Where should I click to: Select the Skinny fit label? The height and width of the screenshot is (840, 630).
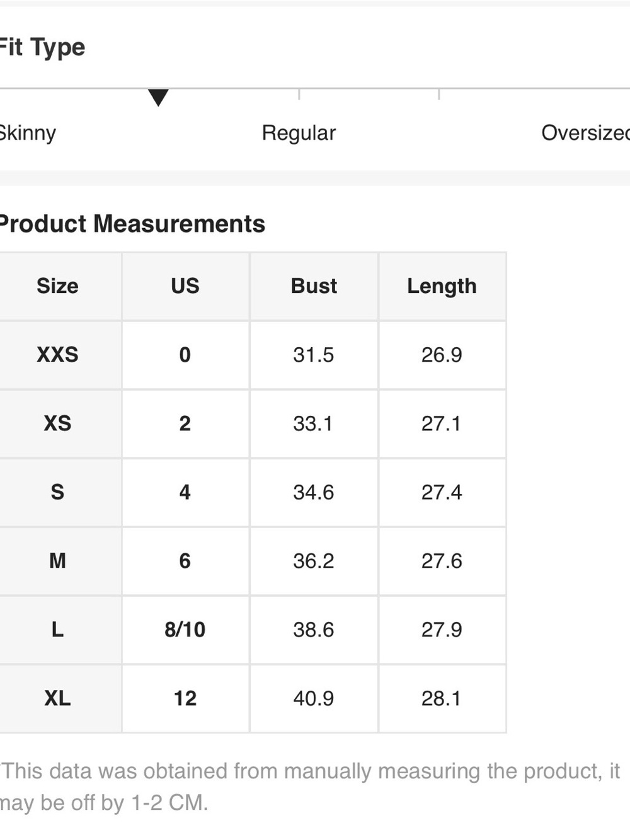[28, 133]
